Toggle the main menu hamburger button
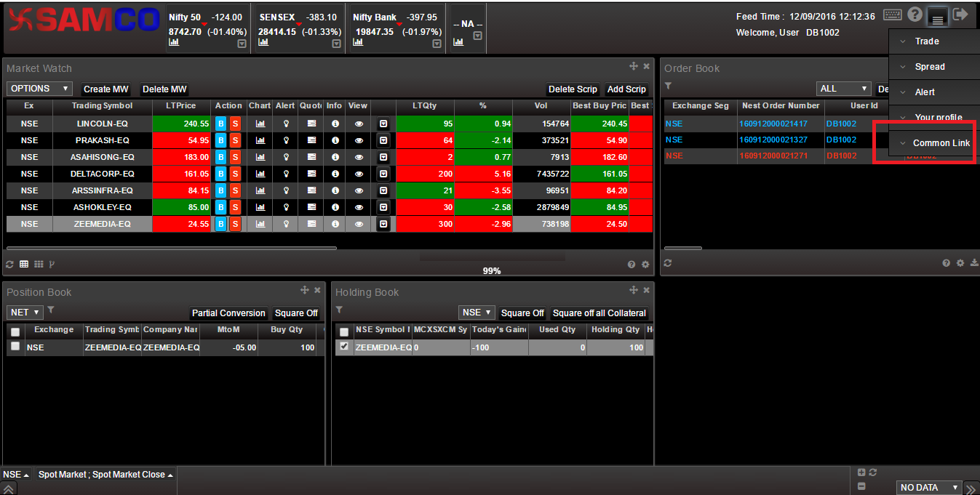Screen dimensions: 980x495 pos(937,16)
